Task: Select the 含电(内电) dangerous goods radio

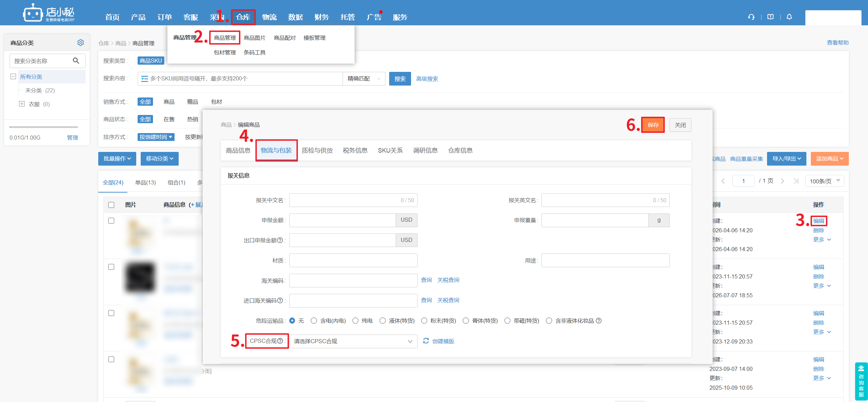Action: click(314, 321)
